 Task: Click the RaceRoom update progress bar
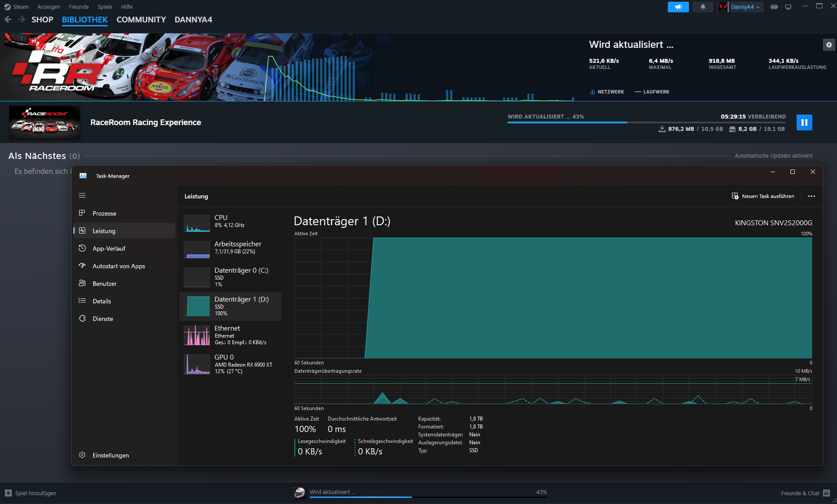point(646,122)
